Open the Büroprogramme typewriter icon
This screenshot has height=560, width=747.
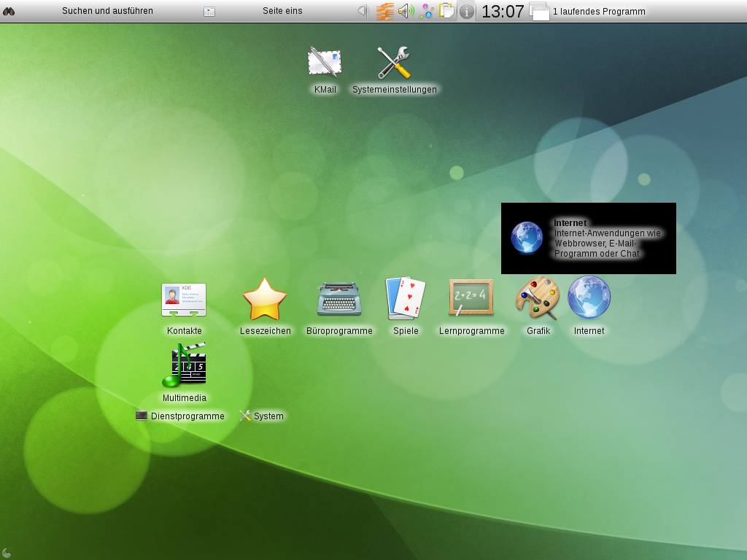[339, 299]
